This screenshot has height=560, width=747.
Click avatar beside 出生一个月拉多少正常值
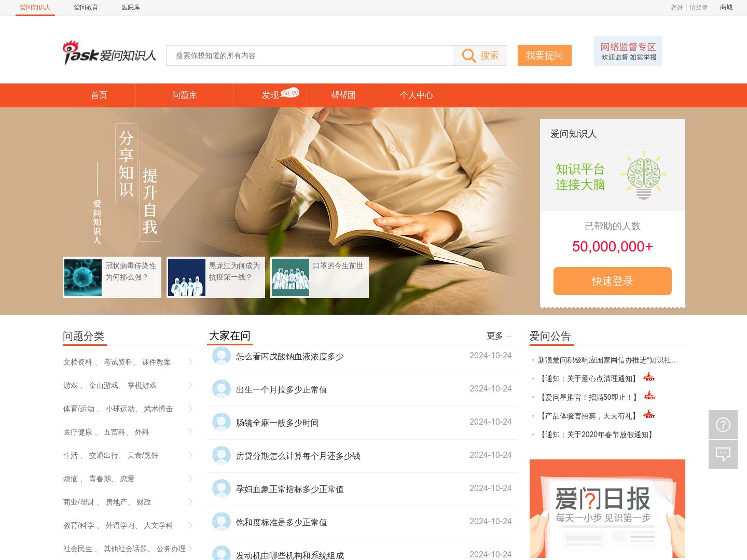pyautogui.click(x=222, y=389)
